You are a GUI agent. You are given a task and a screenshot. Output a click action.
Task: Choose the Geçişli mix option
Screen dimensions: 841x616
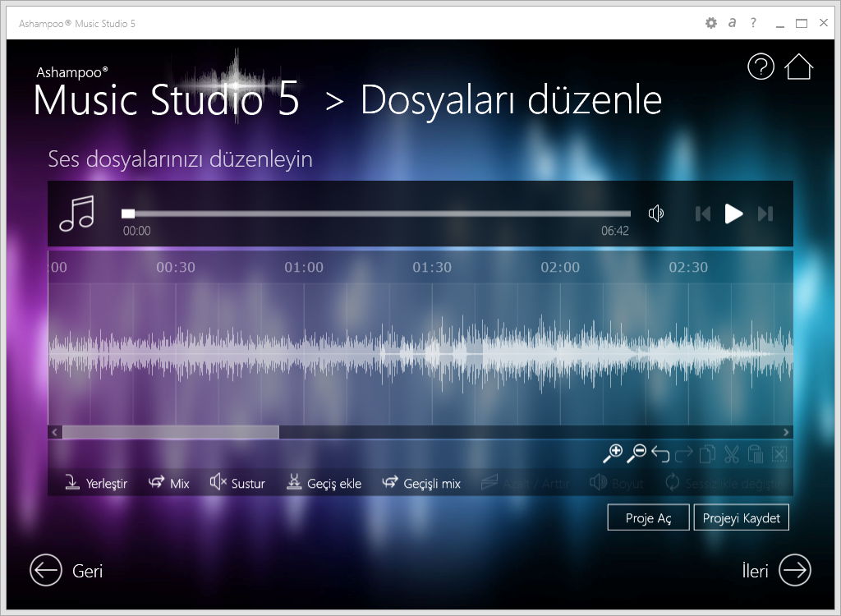coord(421,483)
